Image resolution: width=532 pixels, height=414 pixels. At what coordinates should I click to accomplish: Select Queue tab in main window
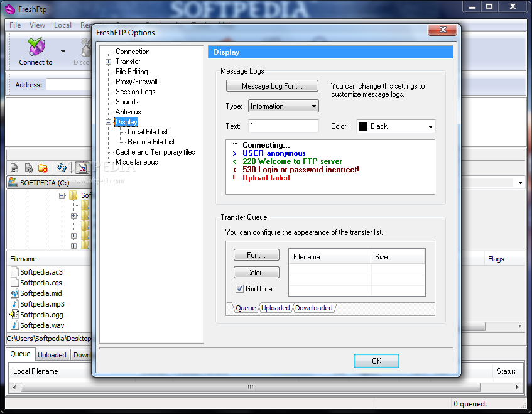click(20, 354)
